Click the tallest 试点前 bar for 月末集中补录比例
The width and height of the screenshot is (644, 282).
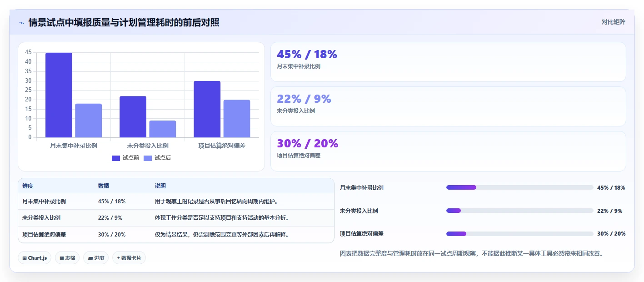pyautogui.click(x=59, y=95)
